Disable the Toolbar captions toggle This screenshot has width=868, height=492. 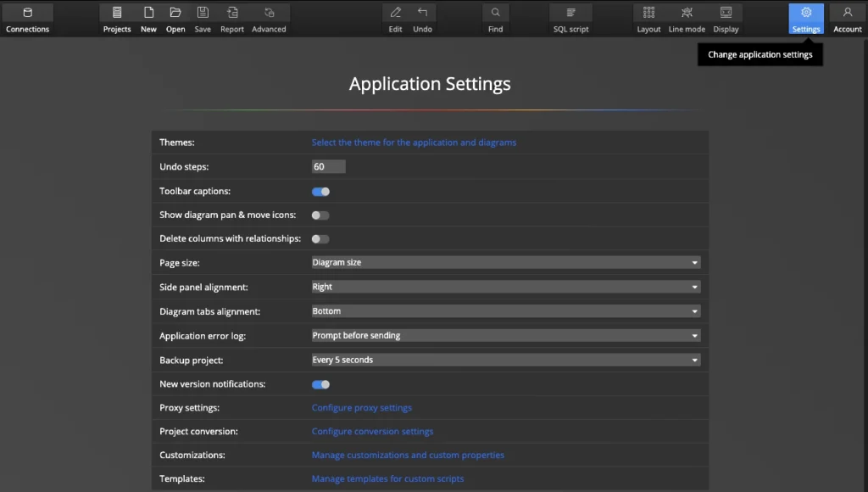pos(320,192)
